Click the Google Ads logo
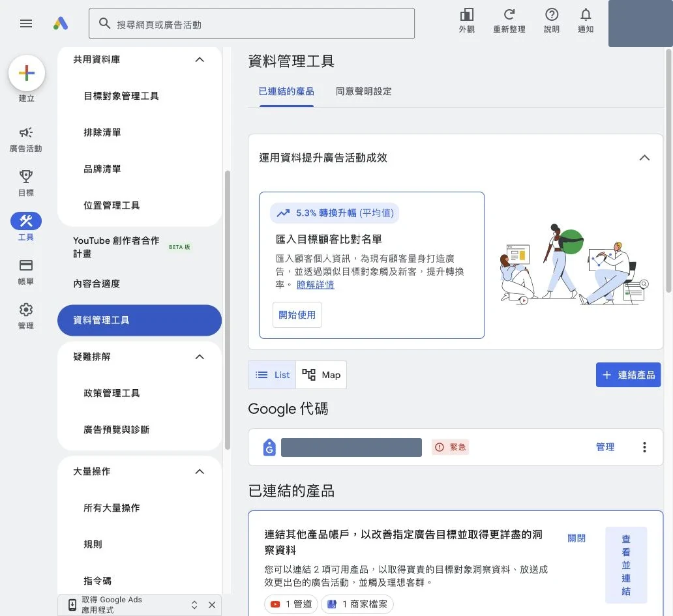Screen dimensions: 673x616 pos(61,23)
